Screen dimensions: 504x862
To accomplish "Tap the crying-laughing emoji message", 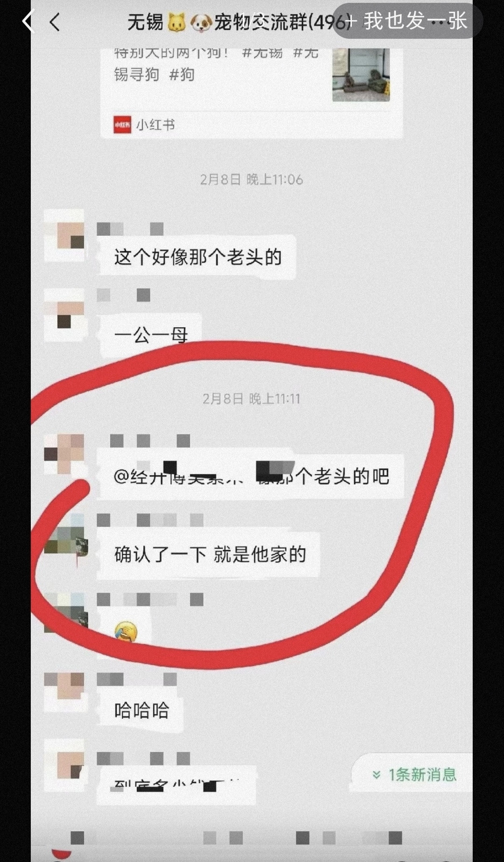I will [x=126, y=632].
